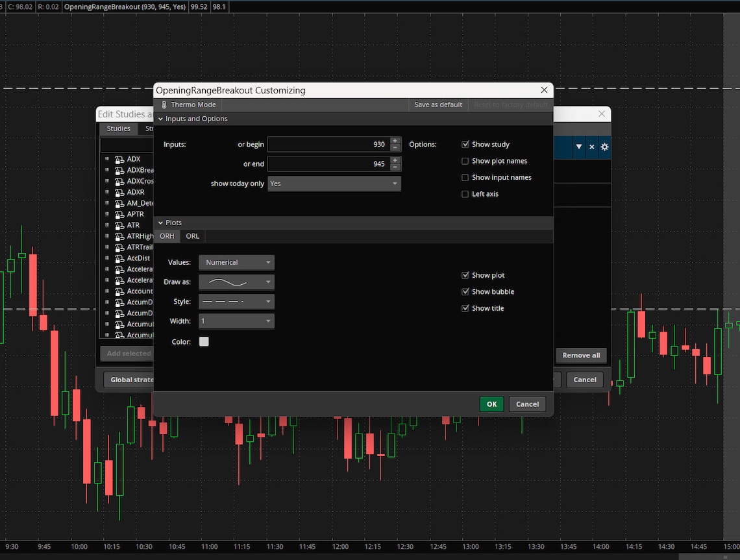
Task: Click the down stepper arrow for the end input
Action: tap(395, 167)
